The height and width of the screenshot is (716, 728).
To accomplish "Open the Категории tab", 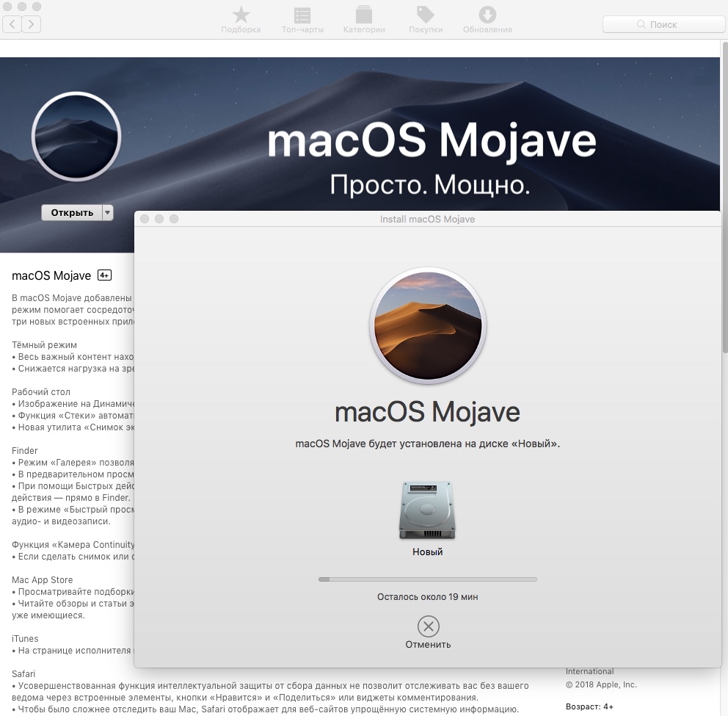I will coord(364,20).
